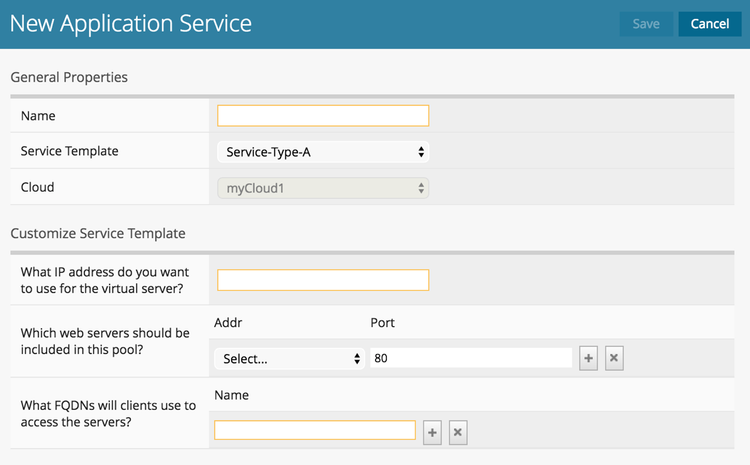
Task: Remove the FQDN name row
Action: coord(458,432)
